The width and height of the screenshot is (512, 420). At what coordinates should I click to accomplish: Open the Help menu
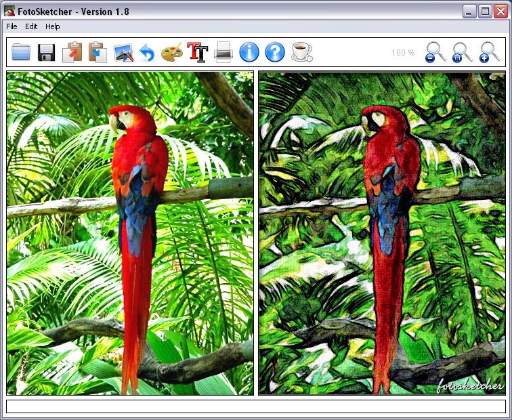pos(53,26)
